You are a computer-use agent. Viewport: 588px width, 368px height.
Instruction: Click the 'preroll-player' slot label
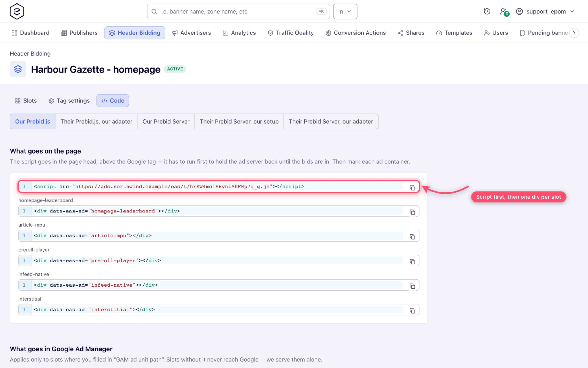click(x=34, y=250)
